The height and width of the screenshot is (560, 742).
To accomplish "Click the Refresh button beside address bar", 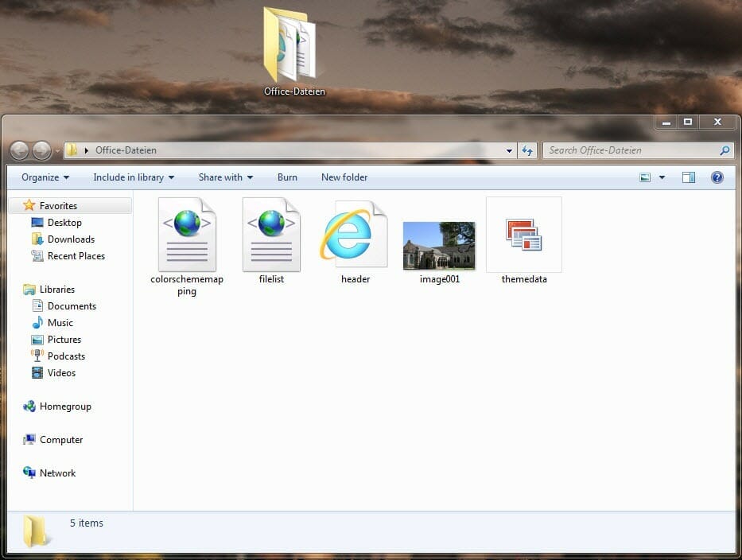I will click(x=526, y=150).
